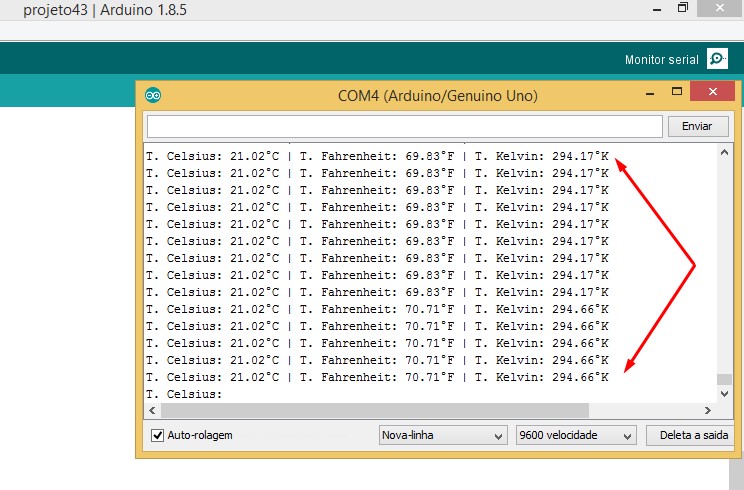Click the vertical scrollbar down arrow
The image size is (744, 490).
point(724,394)
